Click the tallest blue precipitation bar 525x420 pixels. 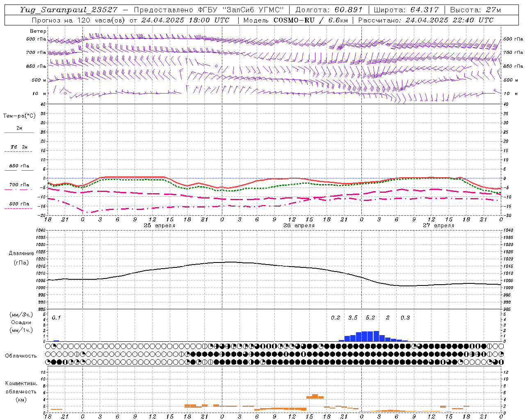pyautogui.click(x=376, y=336)
